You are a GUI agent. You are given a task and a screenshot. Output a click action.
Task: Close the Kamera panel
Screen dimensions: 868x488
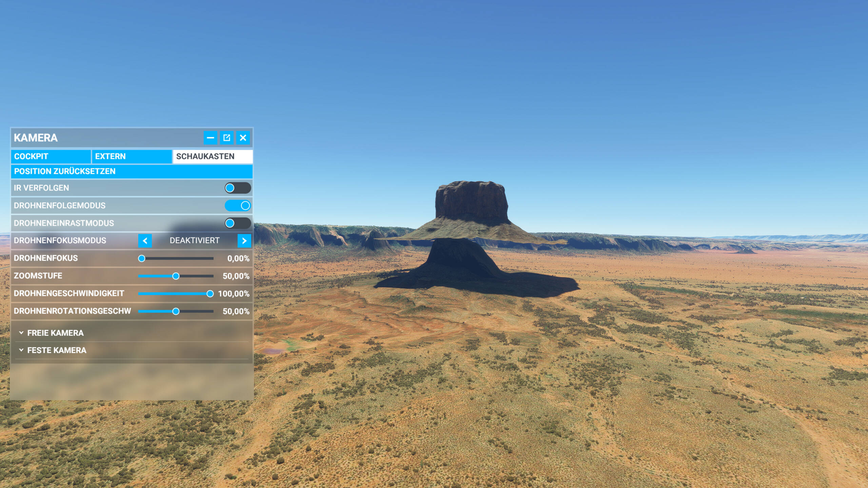point(243,138)
